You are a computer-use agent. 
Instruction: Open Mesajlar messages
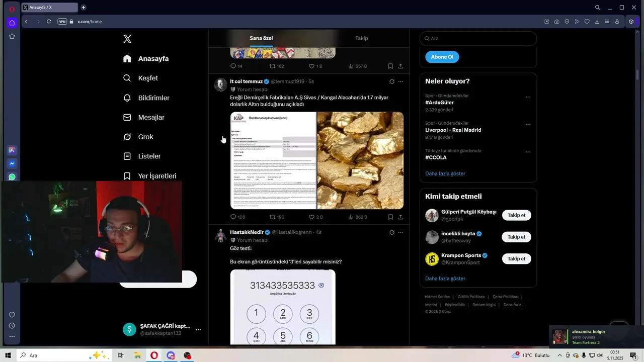(x=144, y=118)
